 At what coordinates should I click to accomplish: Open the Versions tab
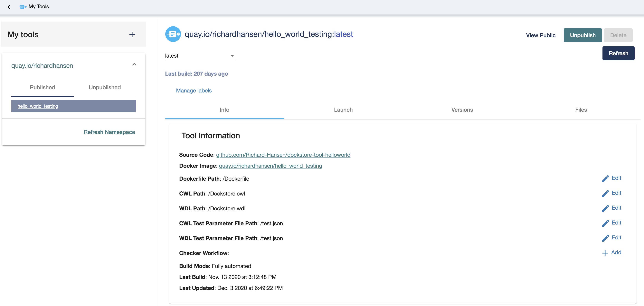462,110
